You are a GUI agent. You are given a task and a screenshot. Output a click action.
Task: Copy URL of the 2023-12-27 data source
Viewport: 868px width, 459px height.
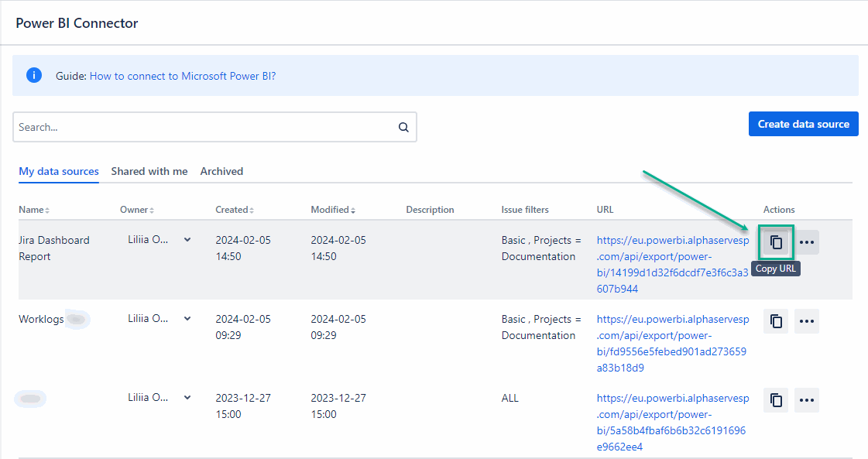776,400
